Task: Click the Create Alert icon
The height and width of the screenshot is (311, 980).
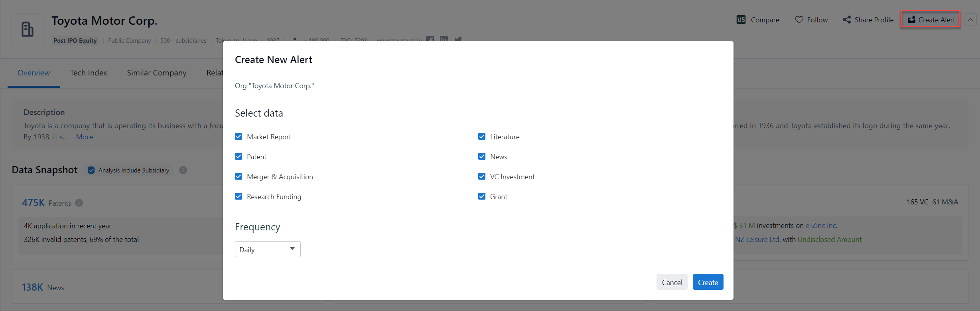Action: click(911, 20)
